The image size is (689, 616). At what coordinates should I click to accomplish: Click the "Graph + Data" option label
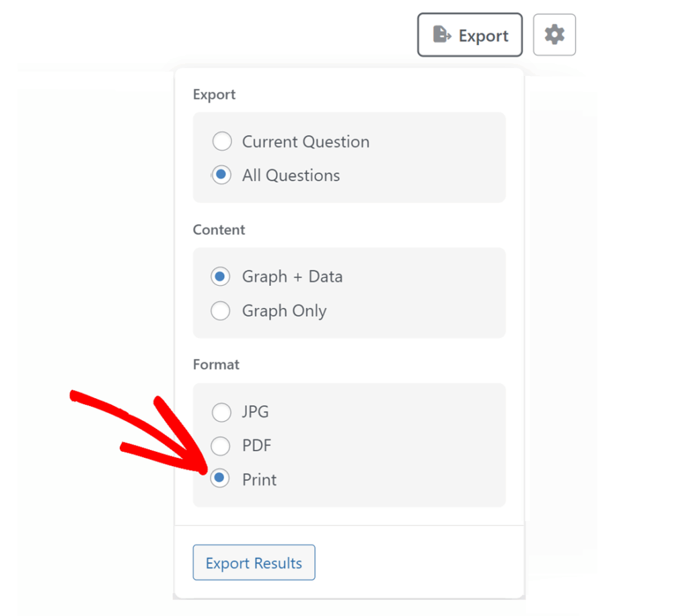[292, 276]
